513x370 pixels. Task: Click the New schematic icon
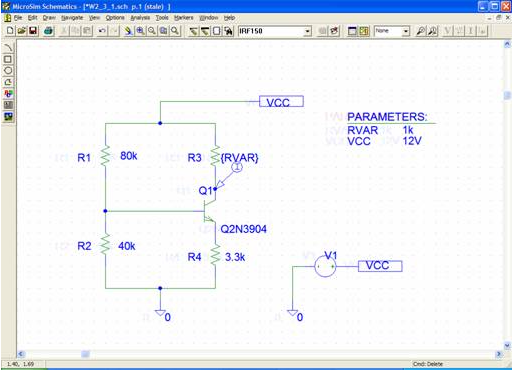[x=10, y=31]
